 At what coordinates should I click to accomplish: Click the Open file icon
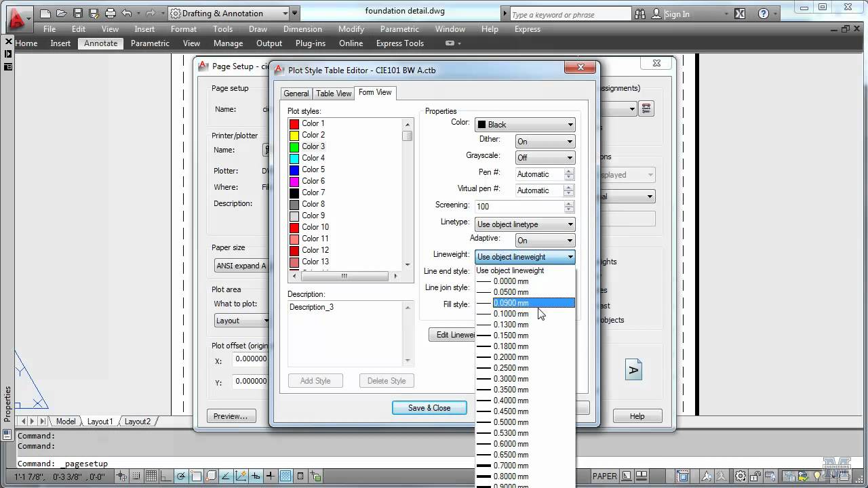(x=62, y=13)
